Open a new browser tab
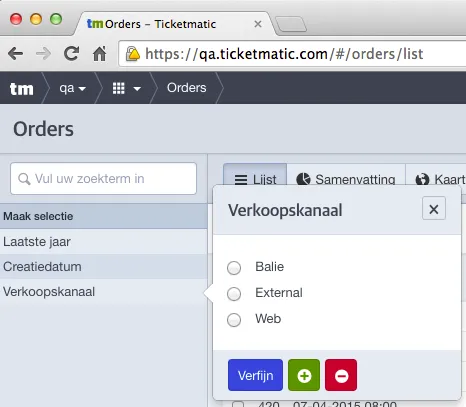Image resolution: width=466 pixels, height=407 pixels. [x=292, y=24]
